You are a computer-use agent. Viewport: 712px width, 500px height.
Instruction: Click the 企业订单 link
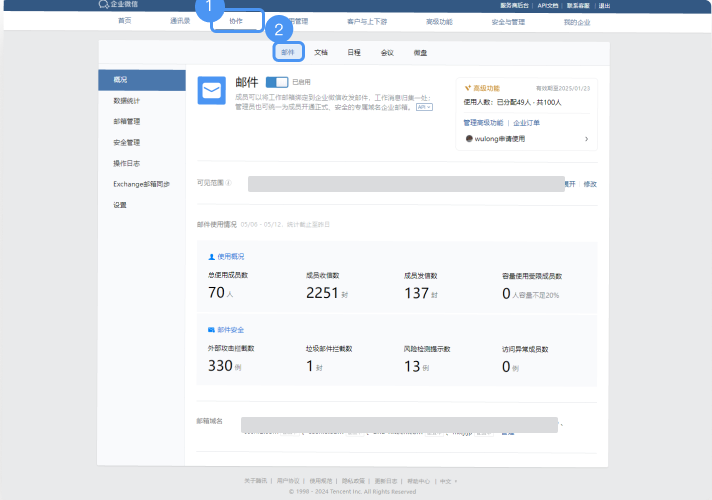click(526, 122)
